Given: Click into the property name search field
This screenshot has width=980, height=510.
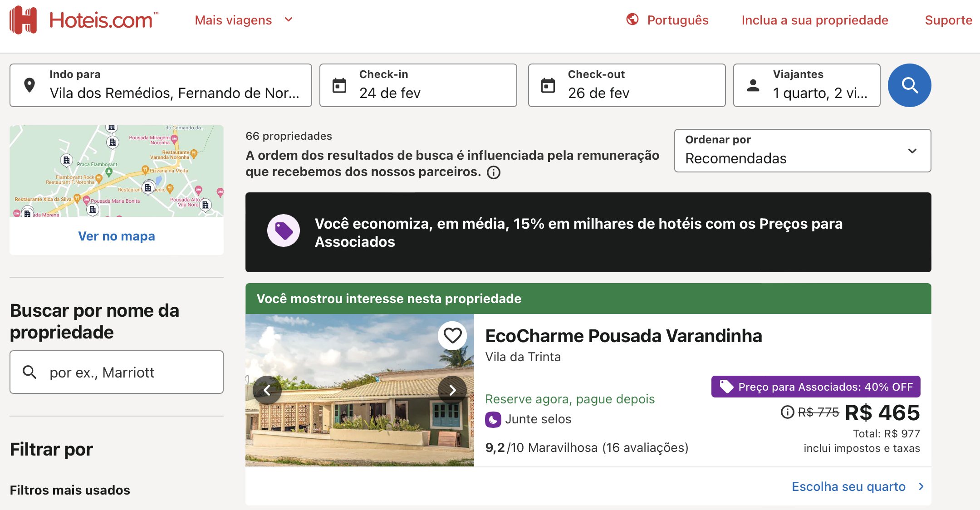Looking at the screenshot, I should pos(117,372).
